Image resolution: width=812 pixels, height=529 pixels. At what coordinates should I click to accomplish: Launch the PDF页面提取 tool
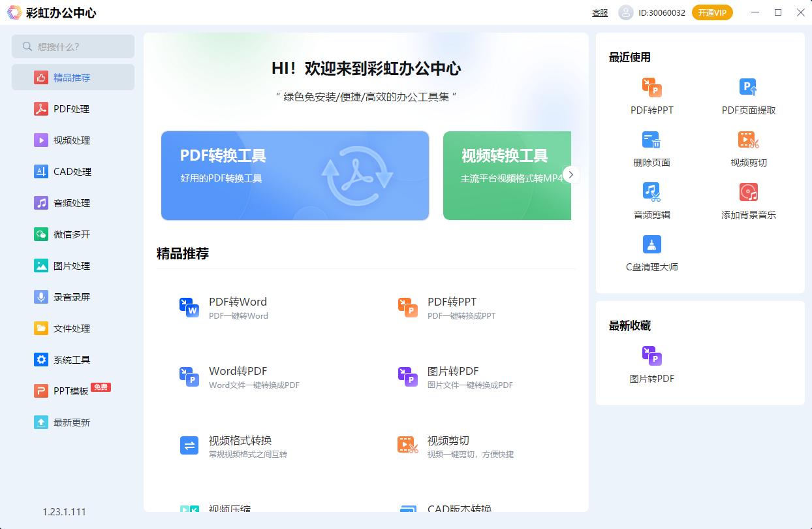point(747,95)
